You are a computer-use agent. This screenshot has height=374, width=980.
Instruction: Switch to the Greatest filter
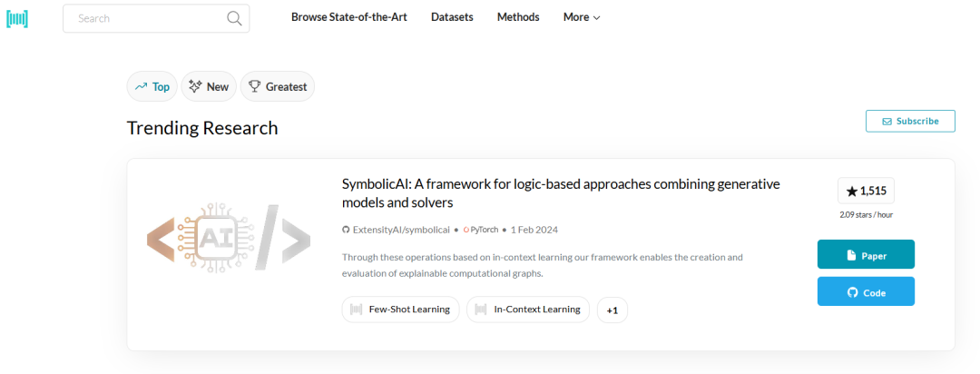(x=277, y=86)
